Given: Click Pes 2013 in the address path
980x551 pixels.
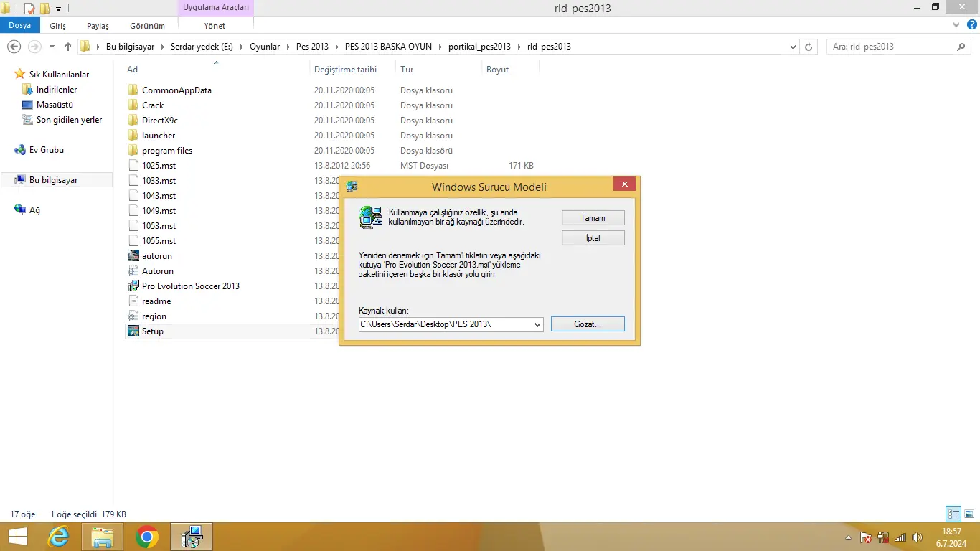Looking at the screenshot, I should point(312,47).
